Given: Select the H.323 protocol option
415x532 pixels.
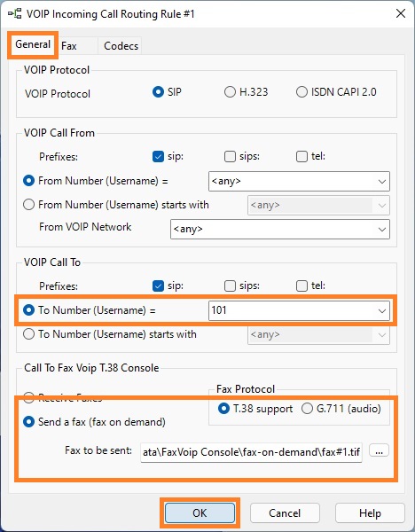Looking at the screenshot, I should click(230, 92).
